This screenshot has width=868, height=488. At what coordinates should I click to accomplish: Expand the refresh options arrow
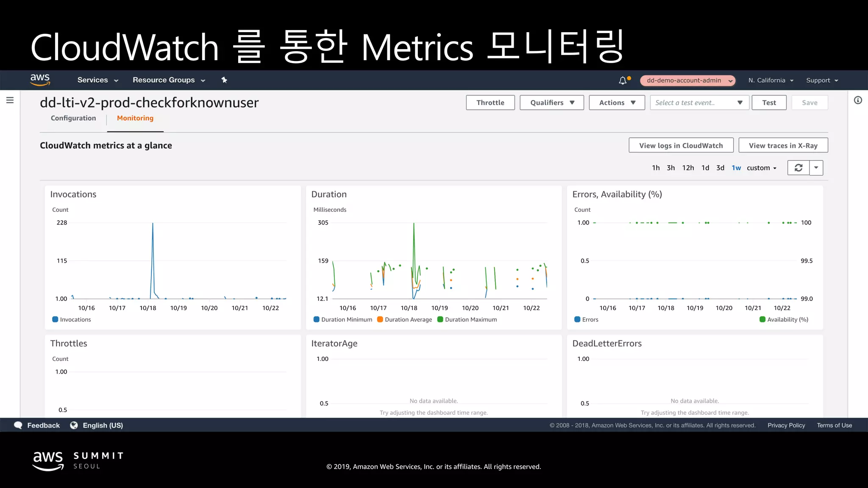coord(816,168)
